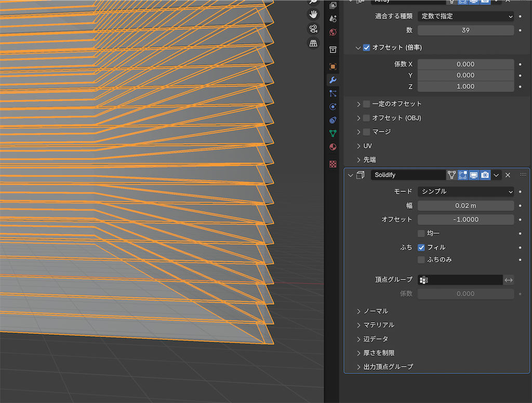Toggle the camera view gizmo
532x403 pixels.
[313, 29]
